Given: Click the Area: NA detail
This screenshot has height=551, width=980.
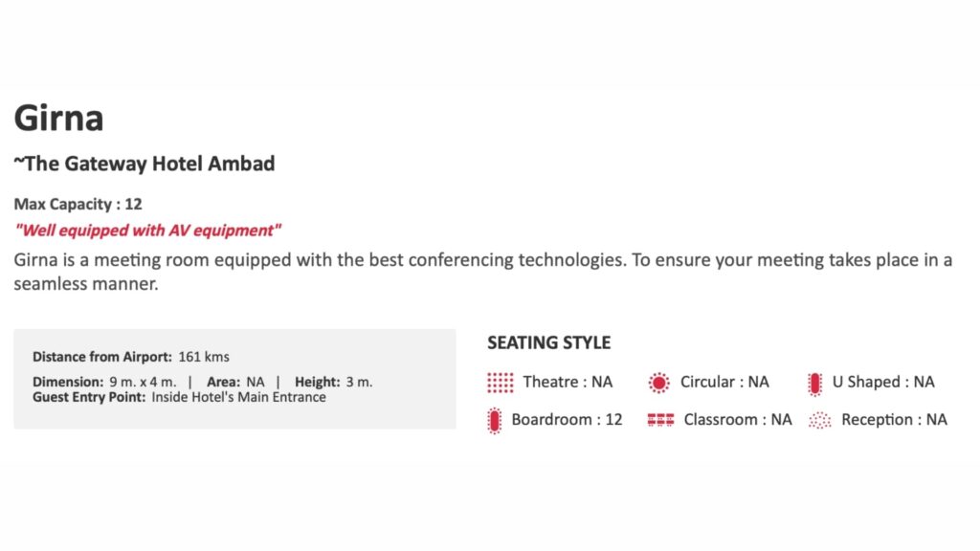Looking at the screenshot, I should pyautogui.click(x=235, y=382).
